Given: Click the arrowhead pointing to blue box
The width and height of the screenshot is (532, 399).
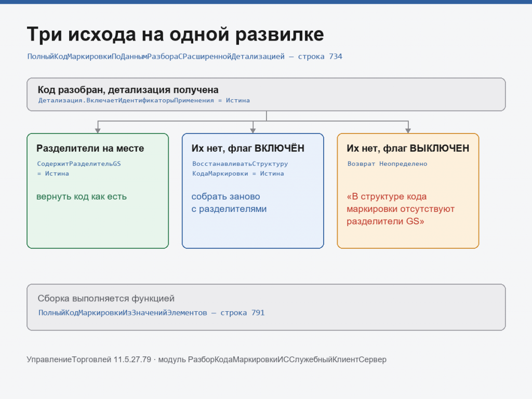Looking at the screenshot, I should [253, 130].
